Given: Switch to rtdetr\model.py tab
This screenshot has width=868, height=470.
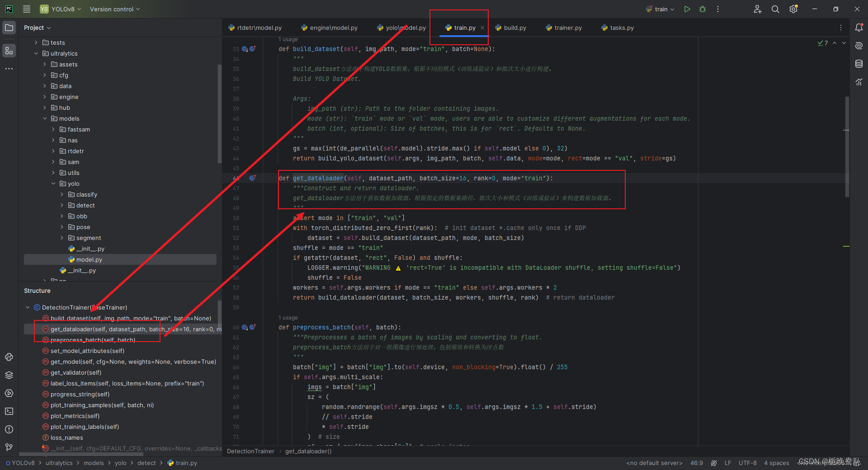Looking at the screenshot, I should tap(255, 28).
